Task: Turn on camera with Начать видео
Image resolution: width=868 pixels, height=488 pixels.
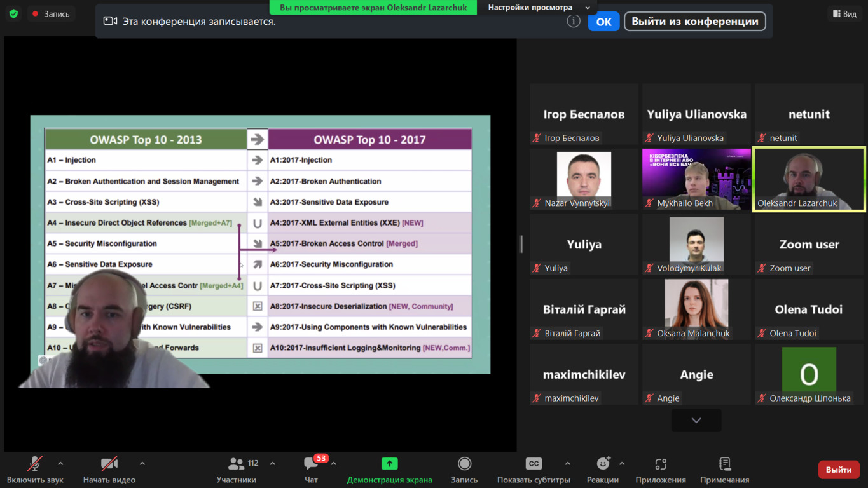Action: (109, 470)
